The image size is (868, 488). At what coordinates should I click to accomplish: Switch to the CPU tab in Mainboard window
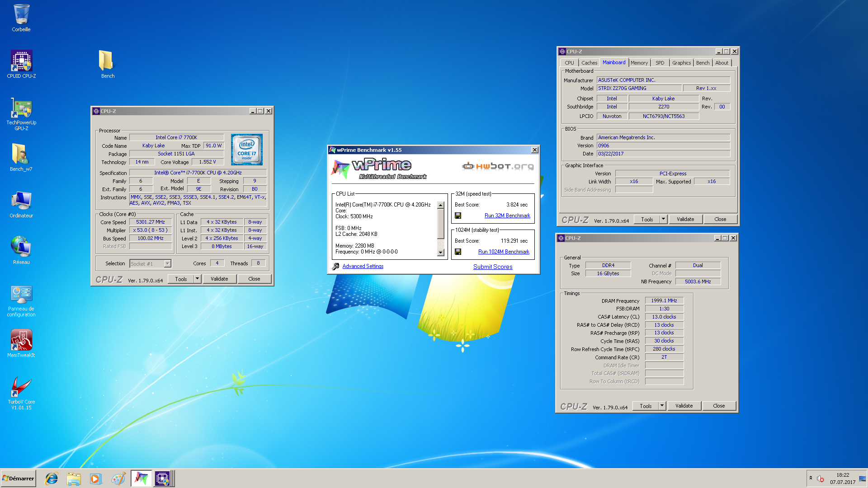point(569,63)
